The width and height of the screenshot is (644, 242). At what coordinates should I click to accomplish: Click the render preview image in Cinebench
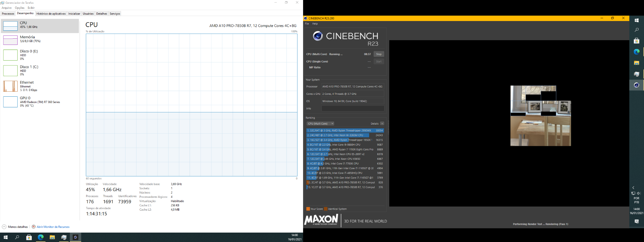point(541,116)
